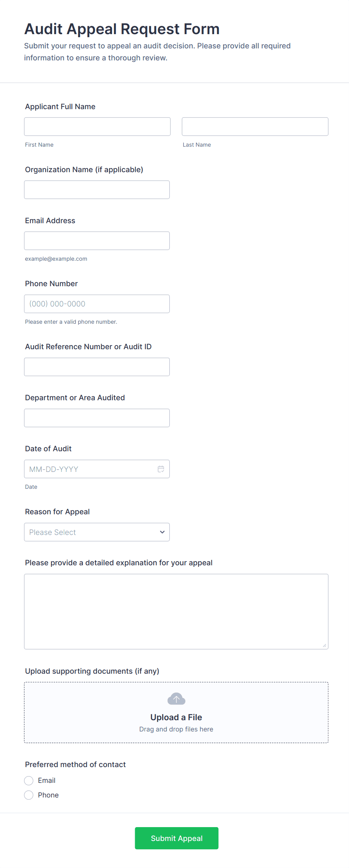The width and height of the screenshot is (349, 868).
Task: Select the Department or Area Audited field
Action: point(97,418)
